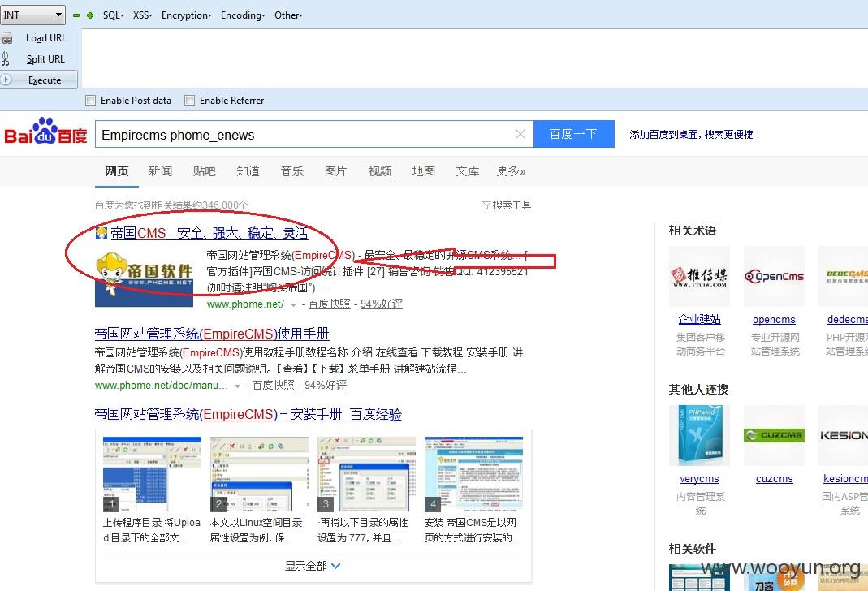Click the CUZCMS logo image
This screenshot has width=868, height=591.
(x=774, y=435)
